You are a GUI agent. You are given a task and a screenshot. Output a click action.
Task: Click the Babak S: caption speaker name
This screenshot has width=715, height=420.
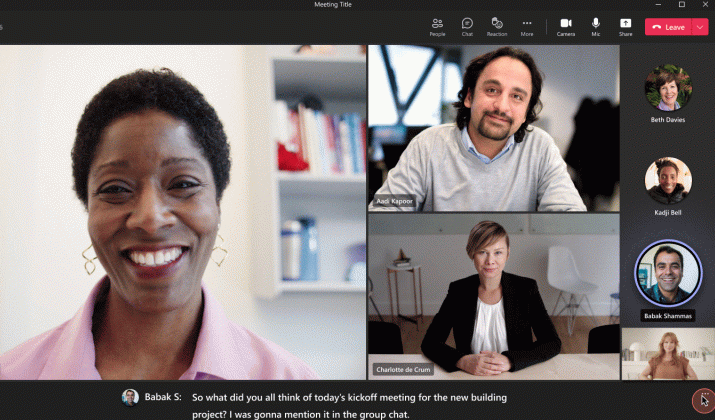point(163,397)
